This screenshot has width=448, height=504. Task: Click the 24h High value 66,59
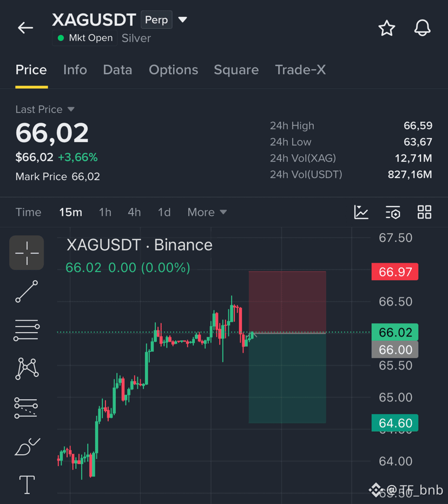coord(418,125)
